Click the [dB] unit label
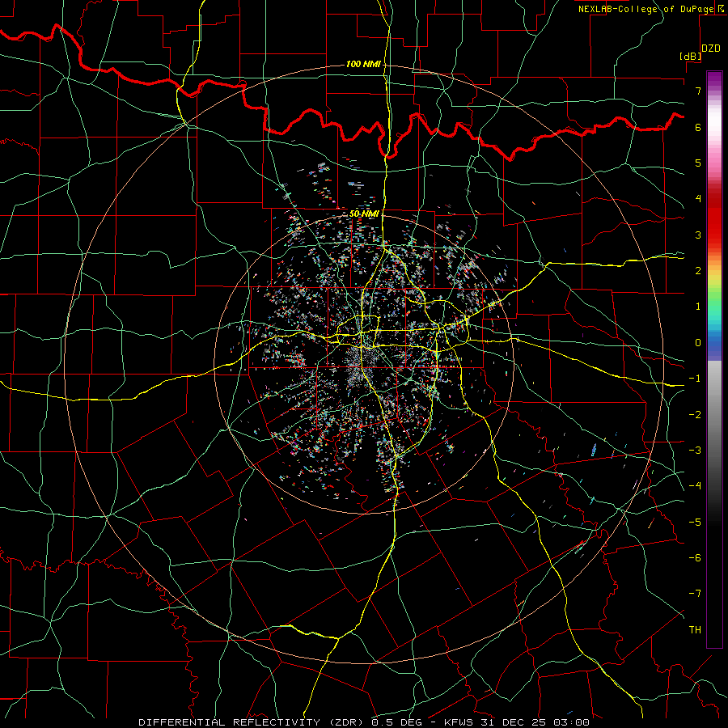This screenshot has height=728, width=728. 691,56
